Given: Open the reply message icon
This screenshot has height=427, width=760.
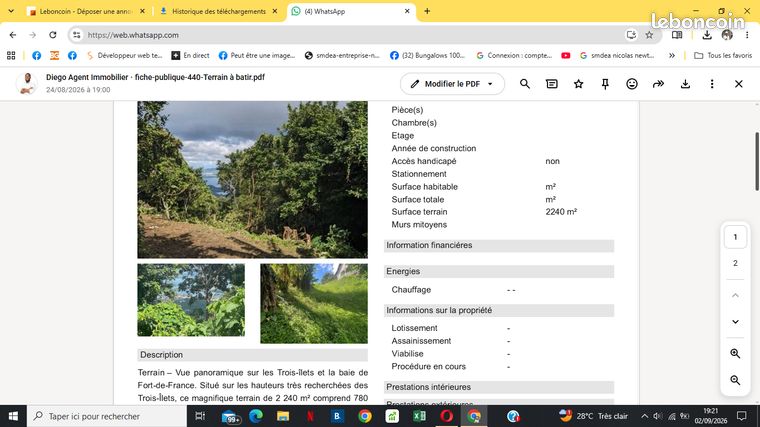Looking at the screenshot, I should point(552,84).
